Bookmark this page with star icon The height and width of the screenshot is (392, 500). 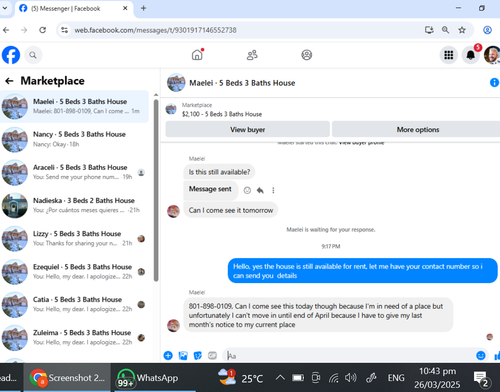[462, 30]
